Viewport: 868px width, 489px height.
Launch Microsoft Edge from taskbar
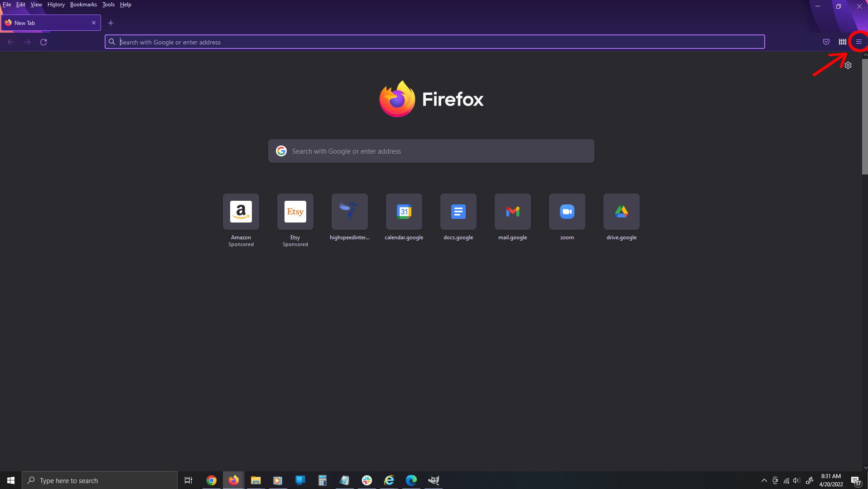(x=411, y=480)
